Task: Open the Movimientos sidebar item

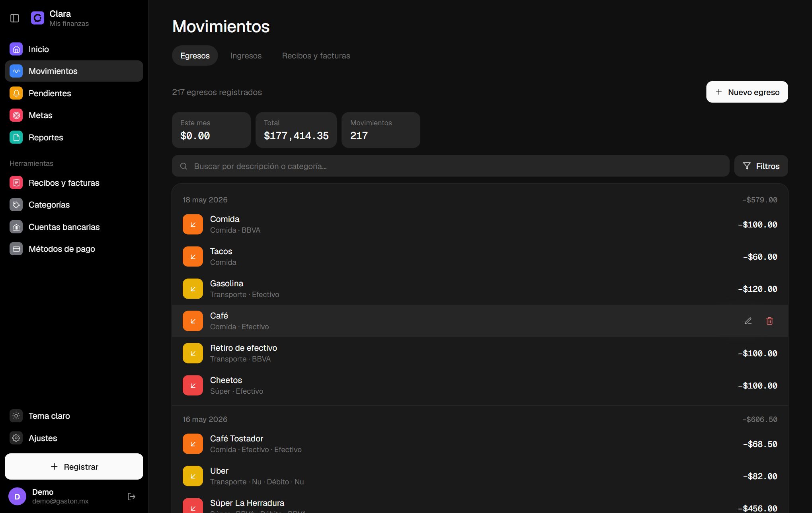Action: [74, 71]
